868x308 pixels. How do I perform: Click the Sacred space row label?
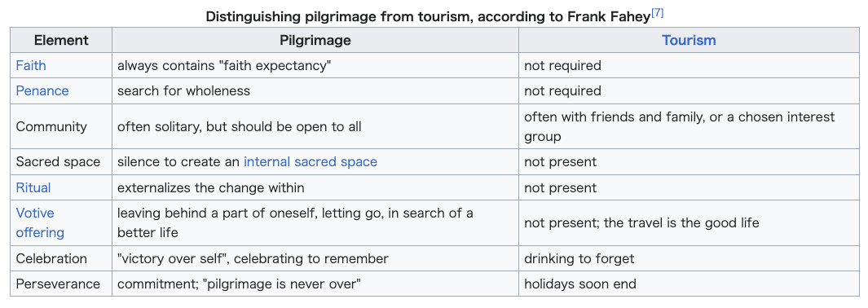point(58,162)
